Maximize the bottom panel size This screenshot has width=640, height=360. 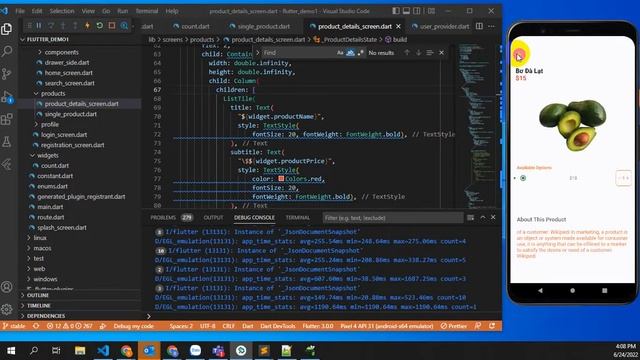coord(483,218)
